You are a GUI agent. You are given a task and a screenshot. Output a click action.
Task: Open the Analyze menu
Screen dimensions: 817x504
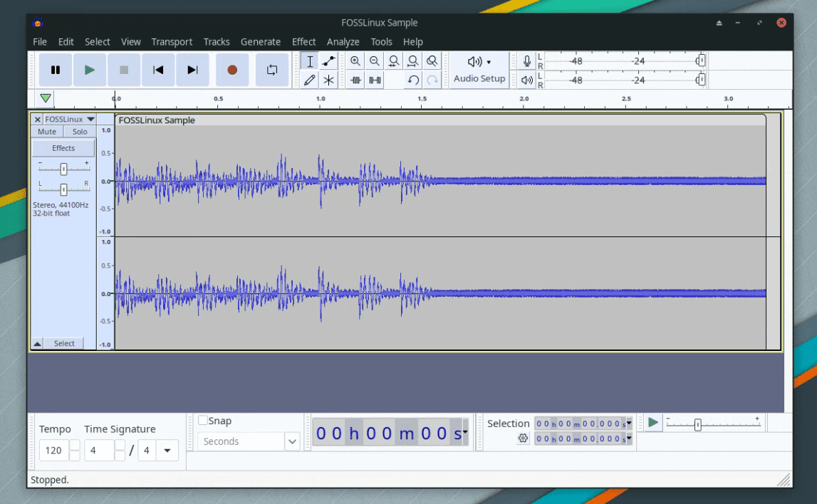coord(343,42)
